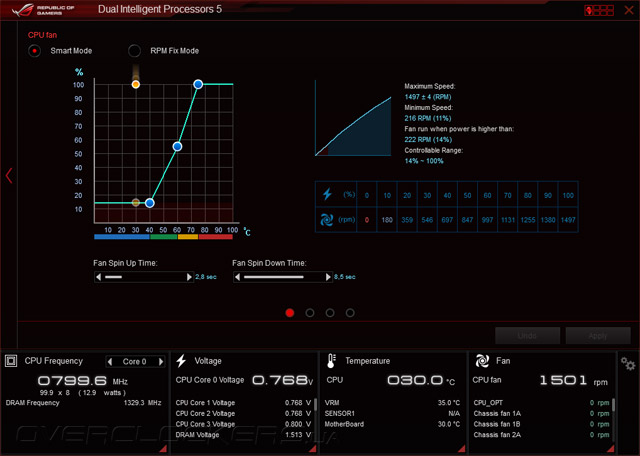This screenshot has height=456, width=640.
Task: Expand the Fan panel corner triangle
Action: (x=611, y=449)
